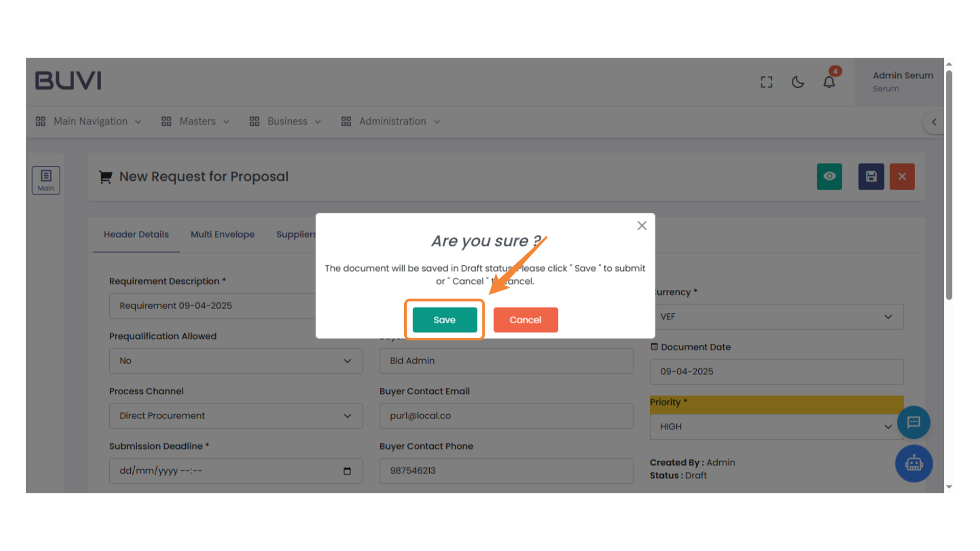Open the Administration menu

(391, 121)
